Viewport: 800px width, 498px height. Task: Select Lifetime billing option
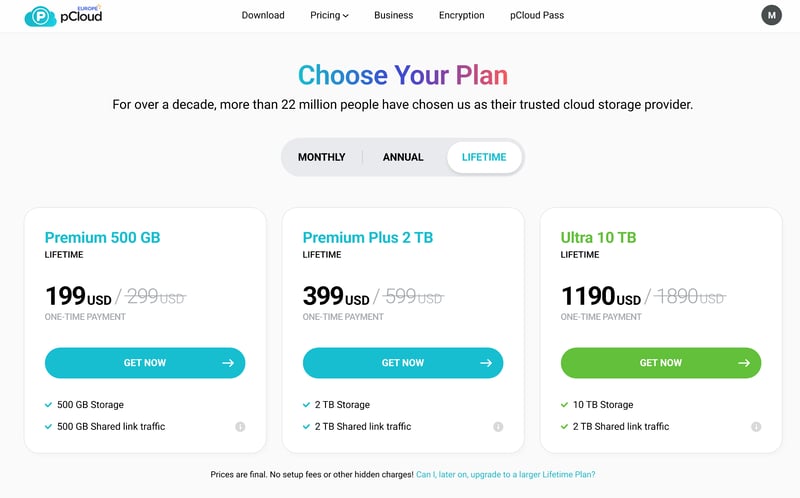click(484, 157)
